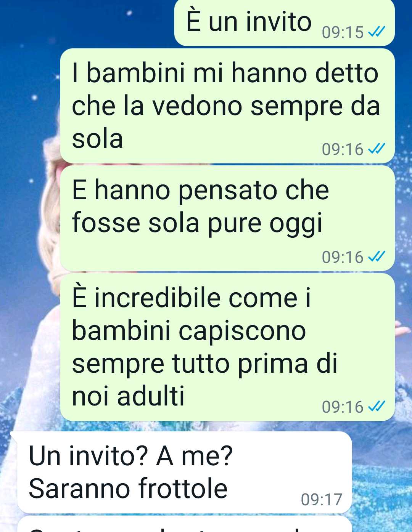Viewport: 412px width, 532px height.
Task: Tap read ticks on 'noi adulti' message
Action: [x=377, y=406]
